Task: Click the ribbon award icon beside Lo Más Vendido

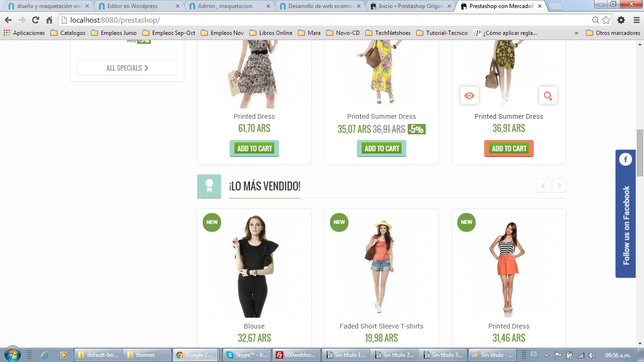Action: (x=209, y=186)
